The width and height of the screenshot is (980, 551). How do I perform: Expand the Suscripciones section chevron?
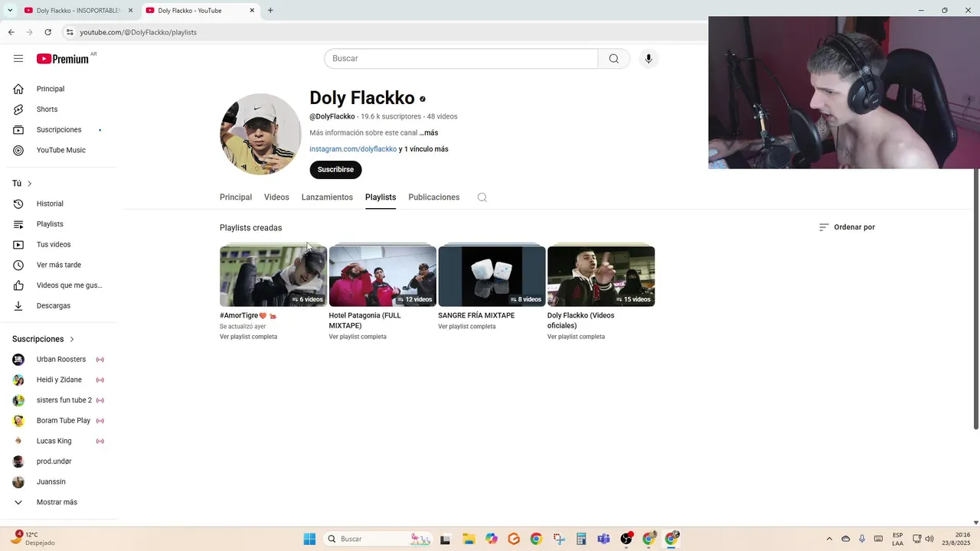point(72,339)
